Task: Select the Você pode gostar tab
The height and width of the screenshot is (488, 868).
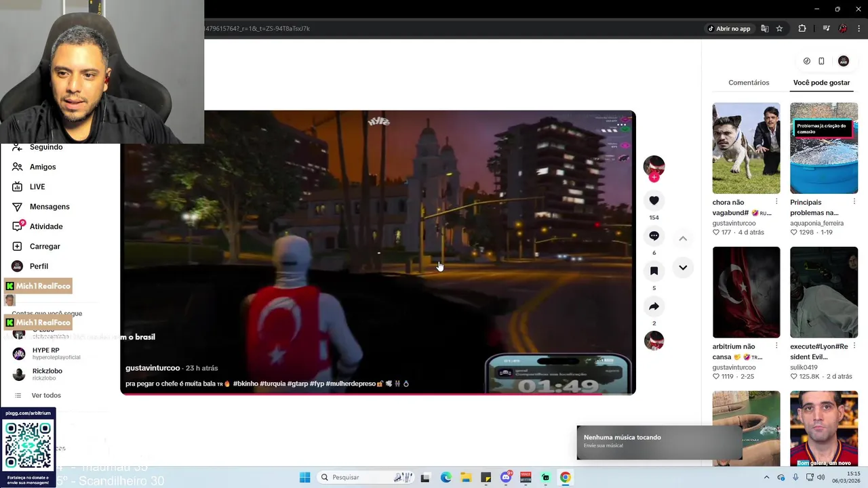Action: (x=821, y=83)
